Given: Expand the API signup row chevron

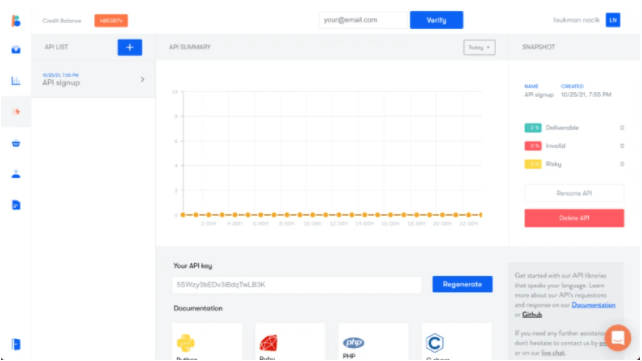Looking at the screenshot, I should click(x=142, y=79).
